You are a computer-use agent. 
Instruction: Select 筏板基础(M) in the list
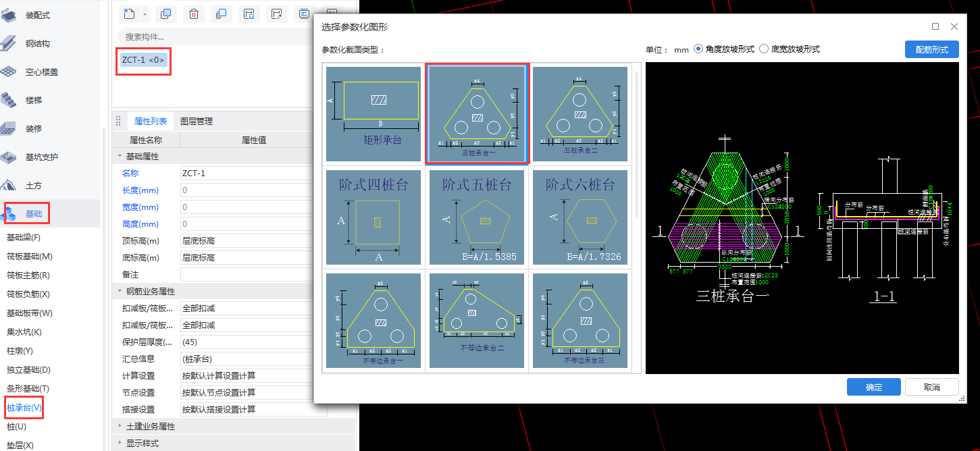pos(30,257)
